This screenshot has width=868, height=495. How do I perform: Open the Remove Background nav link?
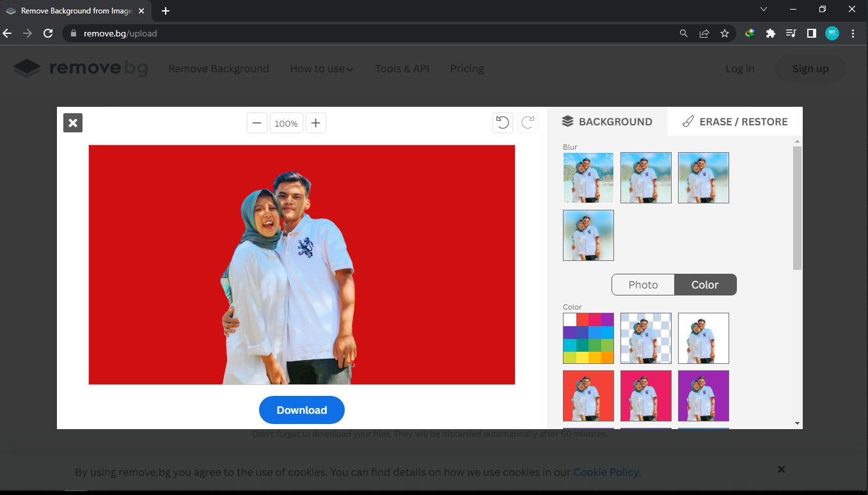tap(219, 68)
